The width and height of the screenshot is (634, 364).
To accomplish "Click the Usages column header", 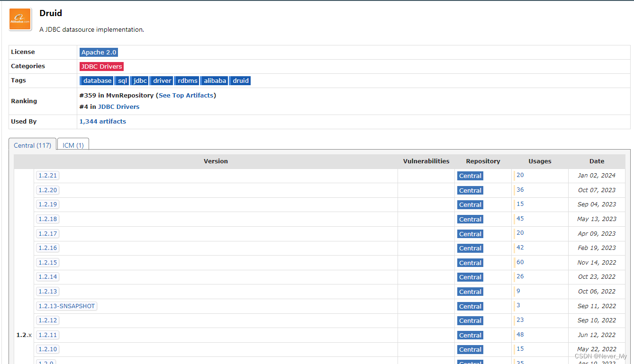I will click(x=540, y=161).
